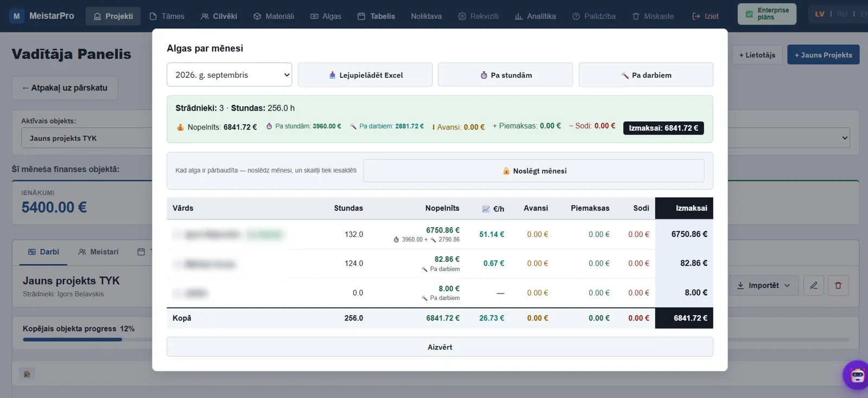This screenshot has height=398, width=868.
Task: Click the 8.00 € earned value
Action: (449, 288)
